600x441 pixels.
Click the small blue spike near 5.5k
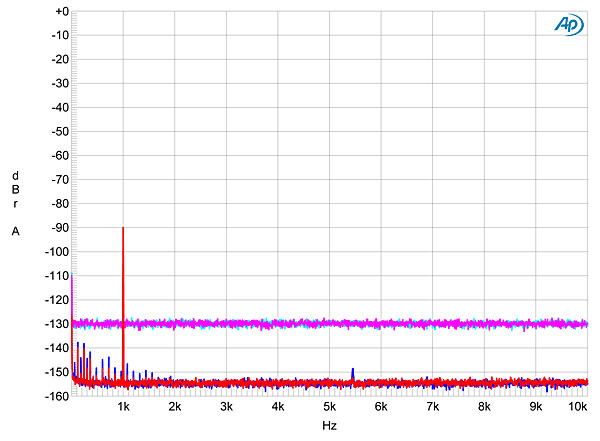coord(353,372)
